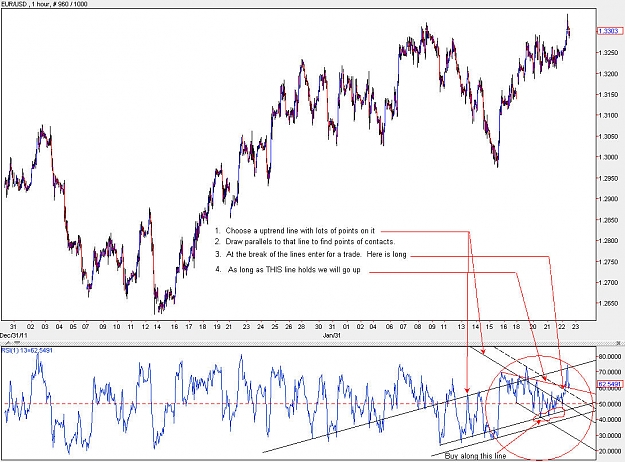Click the Jan/31 date label

pos(332,336)
